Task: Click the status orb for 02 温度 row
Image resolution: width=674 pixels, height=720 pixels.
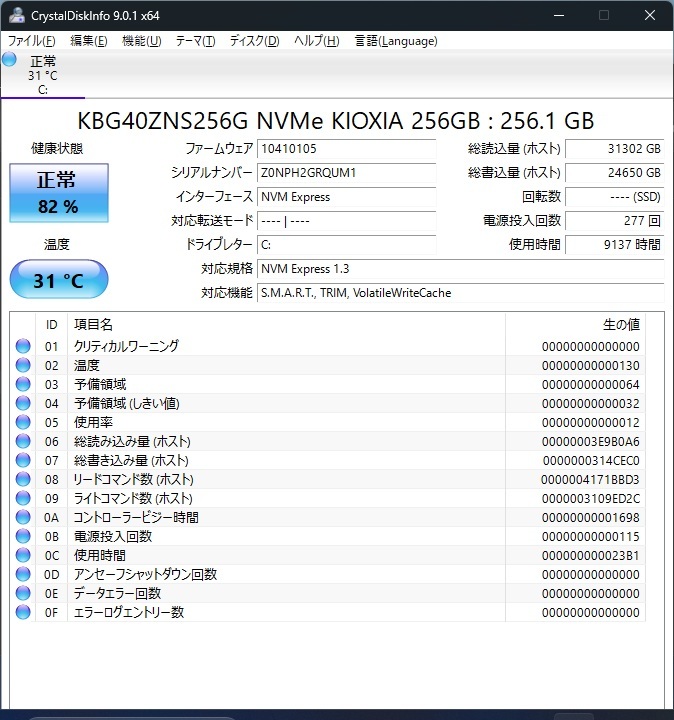Action: tap(23, 365)
